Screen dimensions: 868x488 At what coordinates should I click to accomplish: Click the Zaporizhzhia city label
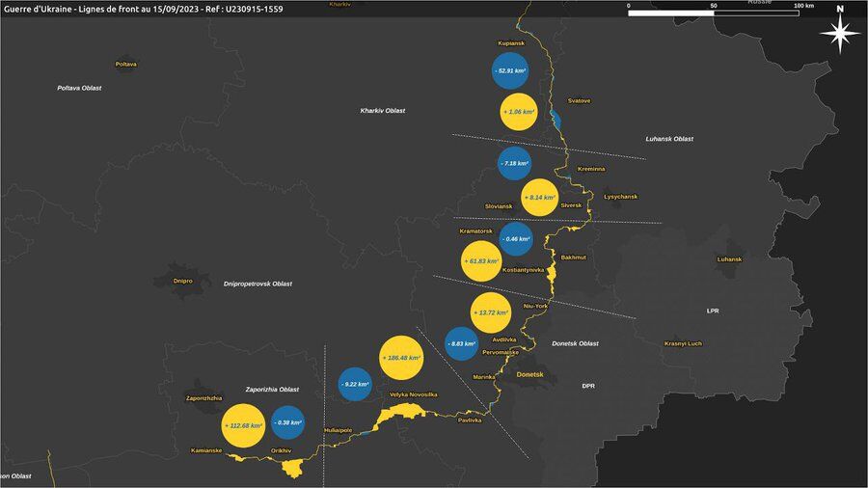pos(204,397)
